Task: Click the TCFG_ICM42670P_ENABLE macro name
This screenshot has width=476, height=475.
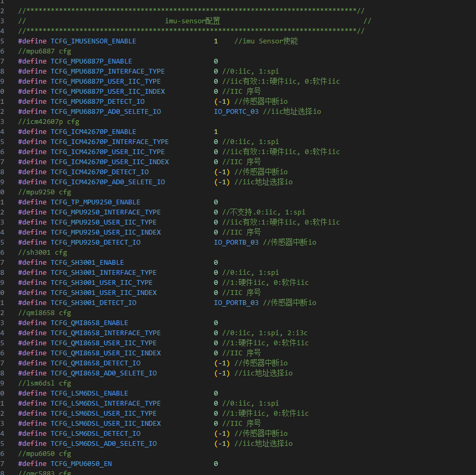Action: 93,132
